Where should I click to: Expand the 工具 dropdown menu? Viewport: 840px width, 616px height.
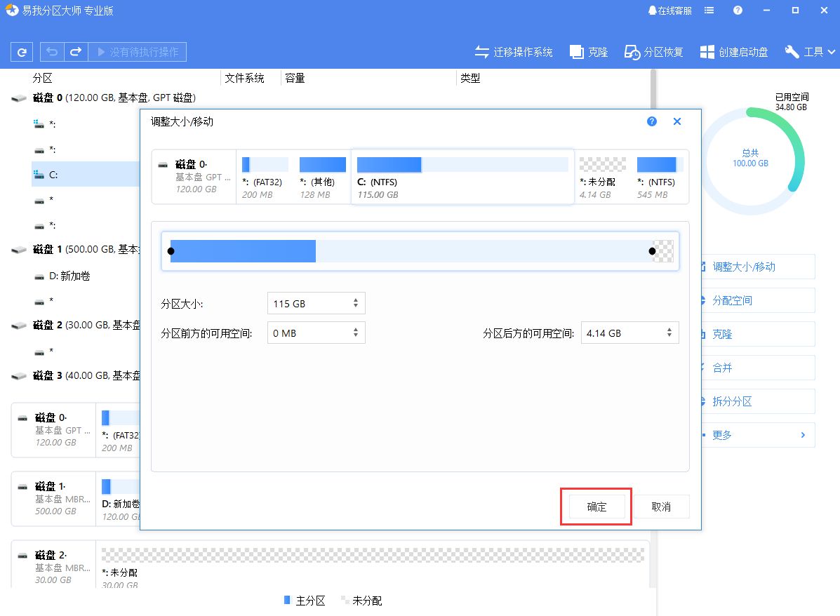(x=810, y=52)
